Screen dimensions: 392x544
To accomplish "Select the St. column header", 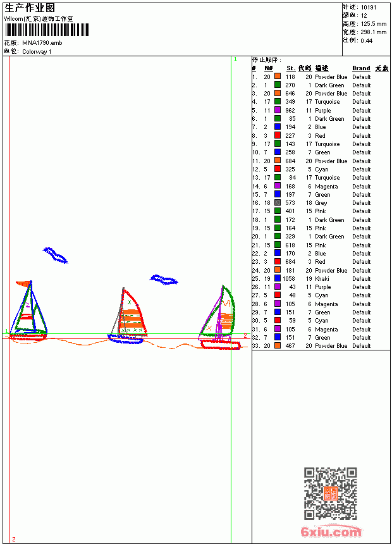I will pyautogui.click(x=291, y=68).
